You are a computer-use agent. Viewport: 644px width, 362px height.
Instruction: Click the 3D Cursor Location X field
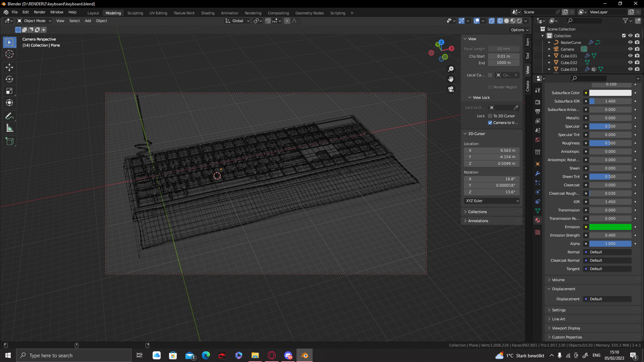point(491,150)
